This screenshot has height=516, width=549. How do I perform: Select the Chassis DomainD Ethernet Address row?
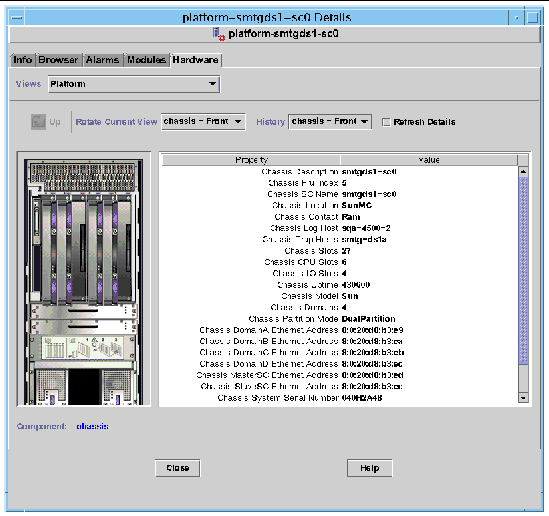[x=340, y=364]
